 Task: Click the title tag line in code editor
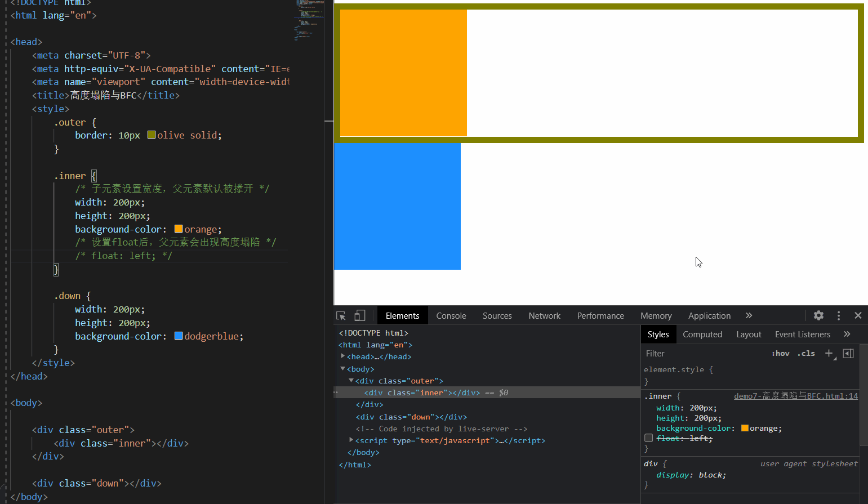point(106,95)
